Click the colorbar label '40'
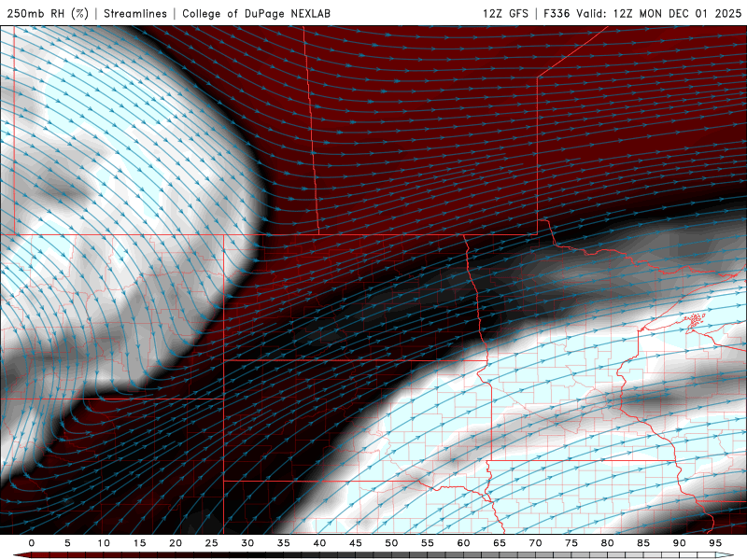 (x=319, y=543)
